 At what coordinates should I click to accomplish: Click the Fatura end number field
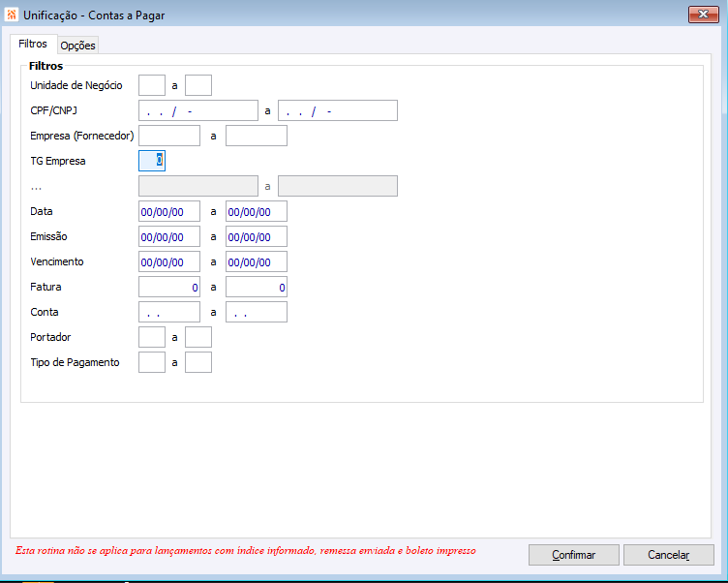click(257, 287)
